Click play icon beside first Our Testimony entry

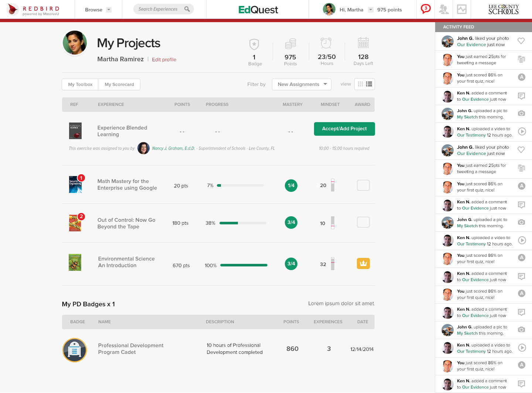522,131
